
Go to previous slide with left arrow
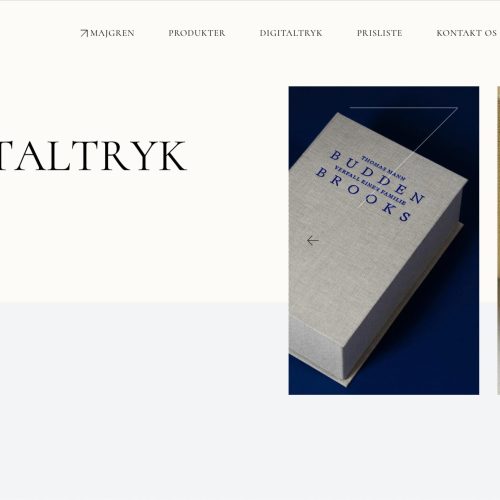click(313, 240)
